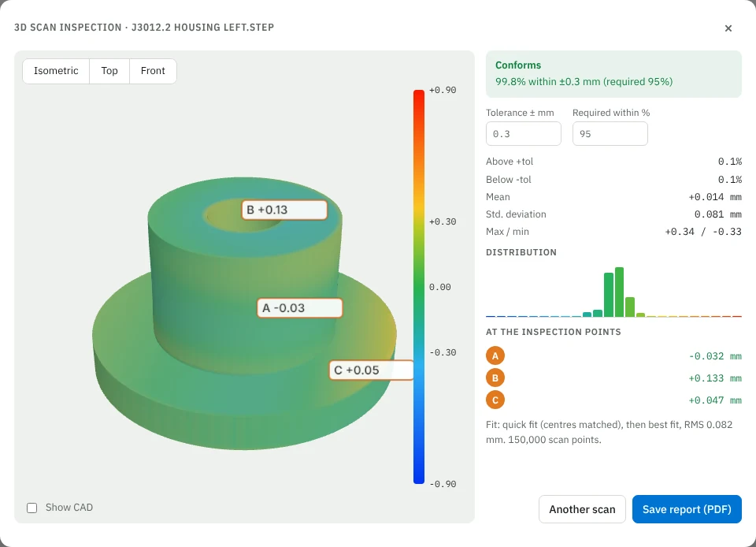Viewport: 756px width, 547px height.
Task: Close the 3D scan inspection dialog
Action: tap(728, 28)
